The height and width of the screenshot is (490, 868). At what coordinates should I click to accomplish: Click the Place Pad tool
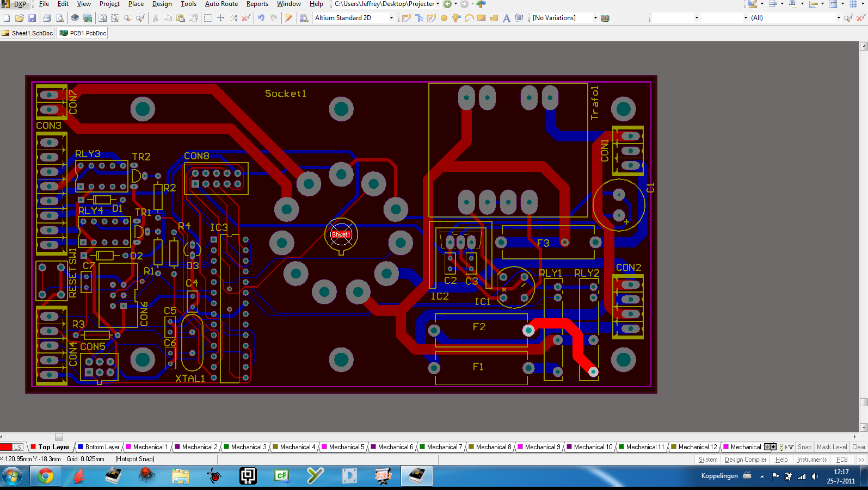pyautogui.click(x=444, y=18)
